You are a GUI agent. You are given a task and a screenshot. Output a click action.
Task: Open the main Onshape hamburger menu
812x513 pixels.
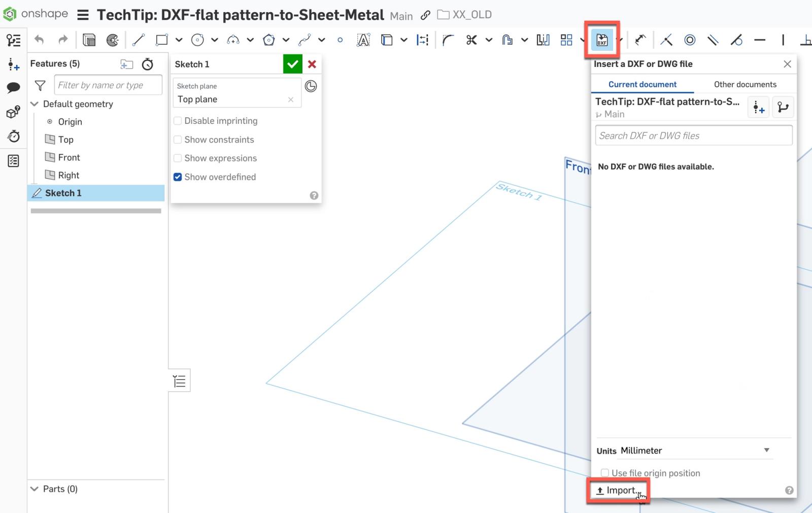(82, 14)
